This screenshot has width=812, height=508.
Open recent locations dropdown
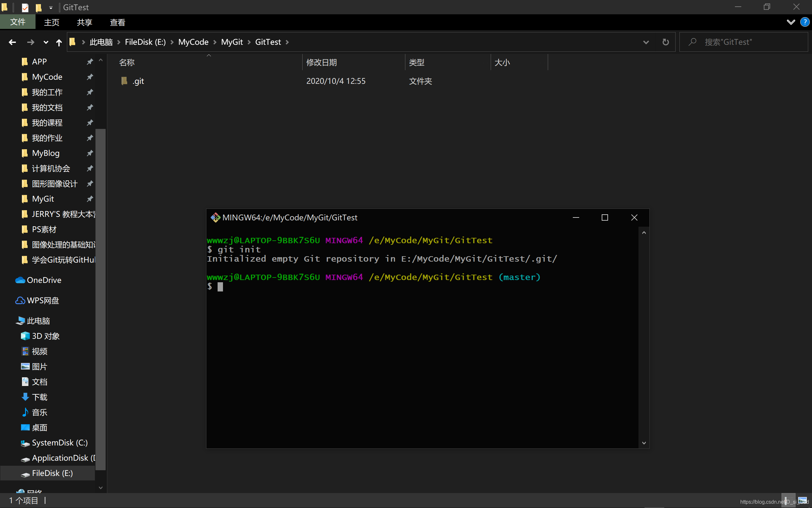click(46, 42)
